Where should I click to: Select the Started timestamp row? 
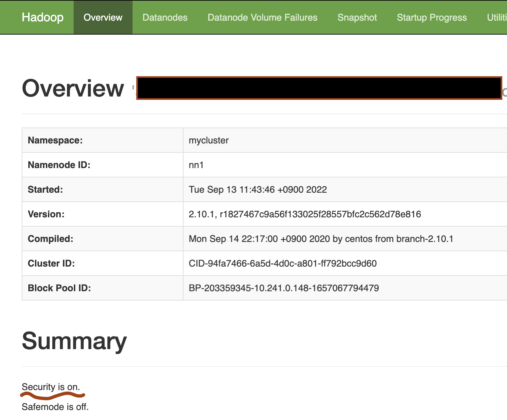[257, 189]
